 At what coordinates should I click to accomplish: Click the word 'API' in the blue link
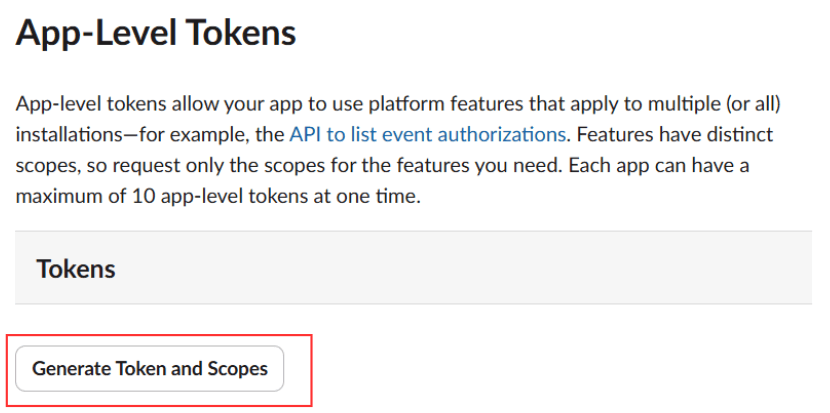(x=306, y=133)
